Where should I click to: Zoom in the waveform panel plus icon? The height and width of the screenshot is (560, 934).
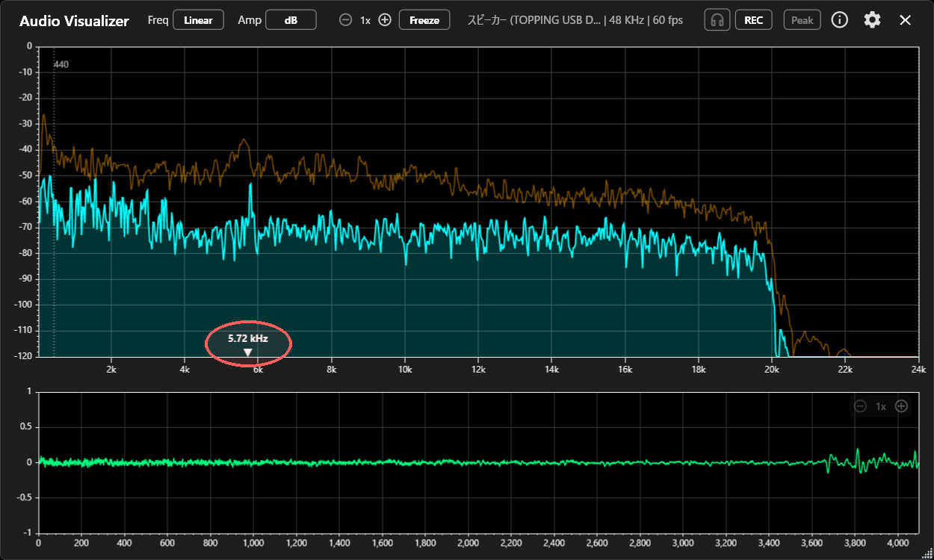901,406
